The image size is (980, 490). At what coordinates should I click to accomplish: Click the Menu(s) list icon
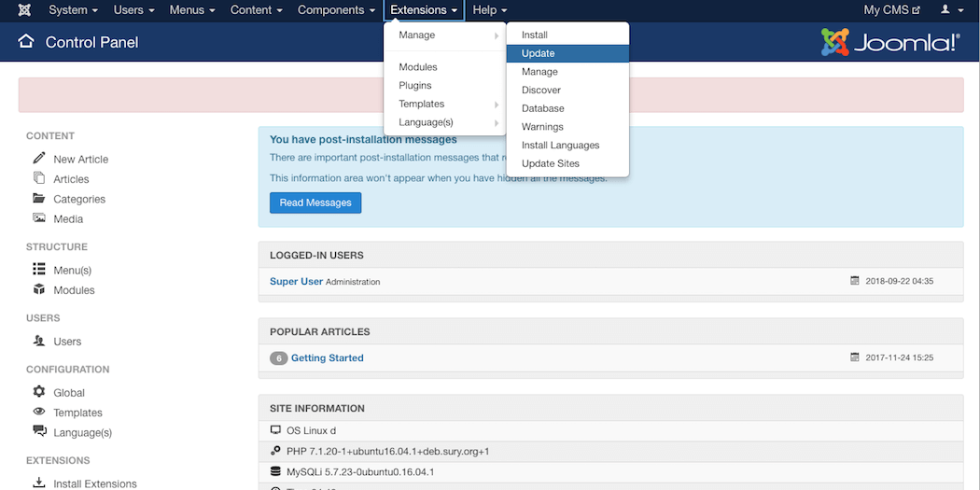pos(39,270)
